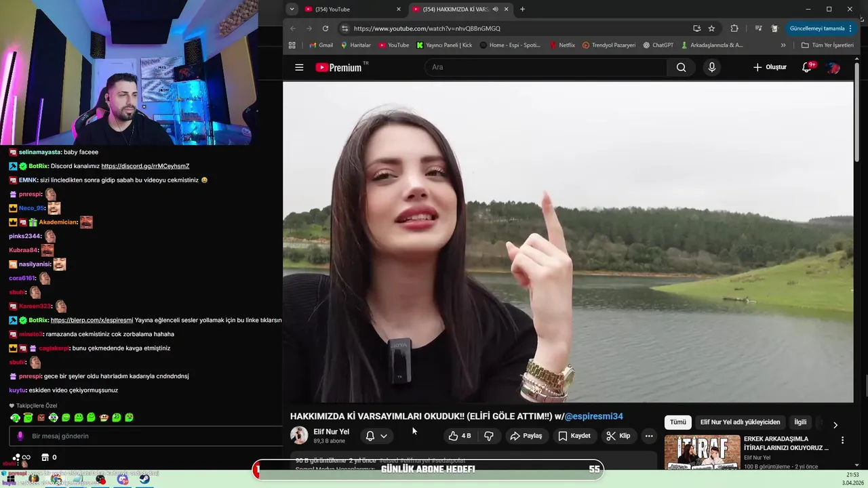Focus the Bir mesaj gönderin chat input
The image size is (868, 488).
[146, 436]
